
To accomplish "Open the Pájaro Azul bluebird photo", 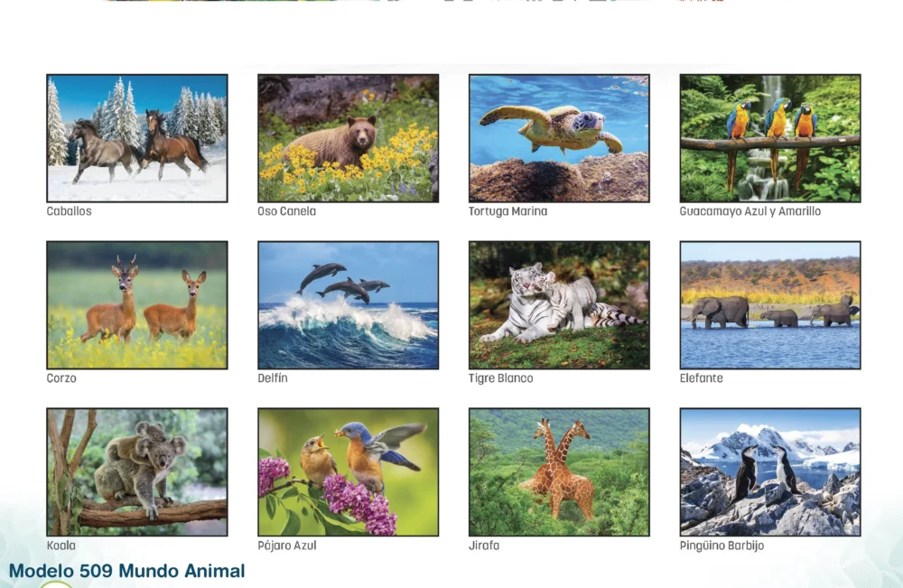I will point(348,472).
